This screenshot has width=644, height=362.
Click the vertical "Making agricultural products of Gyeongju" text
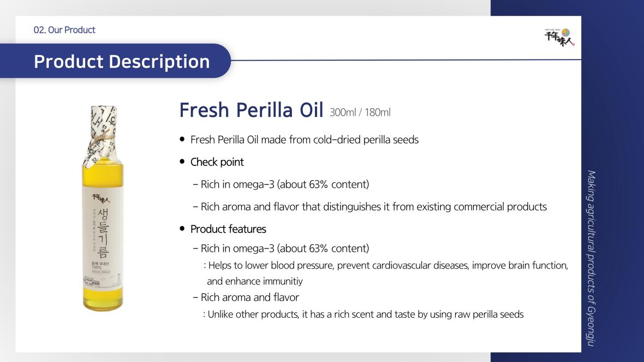click(592, 257)
